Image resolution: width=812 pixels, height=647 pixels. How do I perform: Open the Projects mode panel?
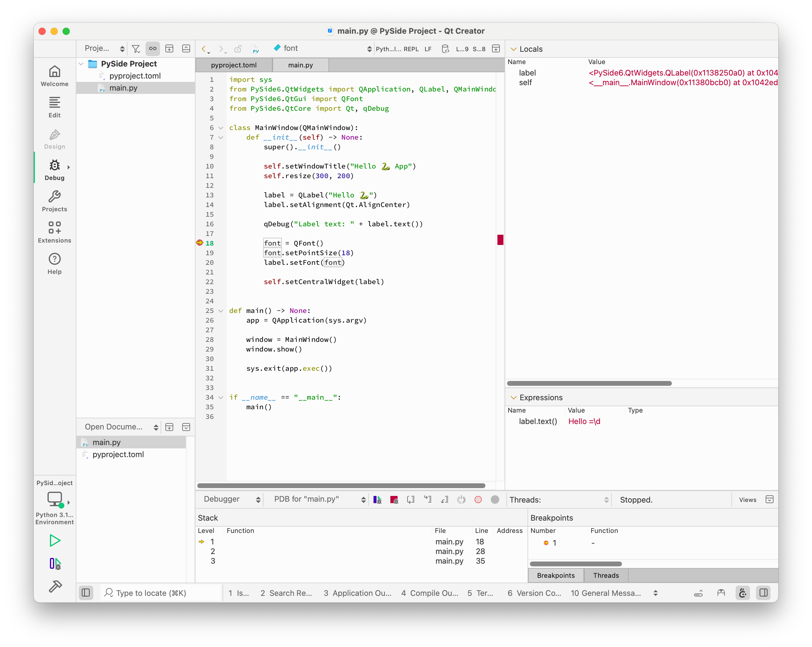tap(54, 200)
